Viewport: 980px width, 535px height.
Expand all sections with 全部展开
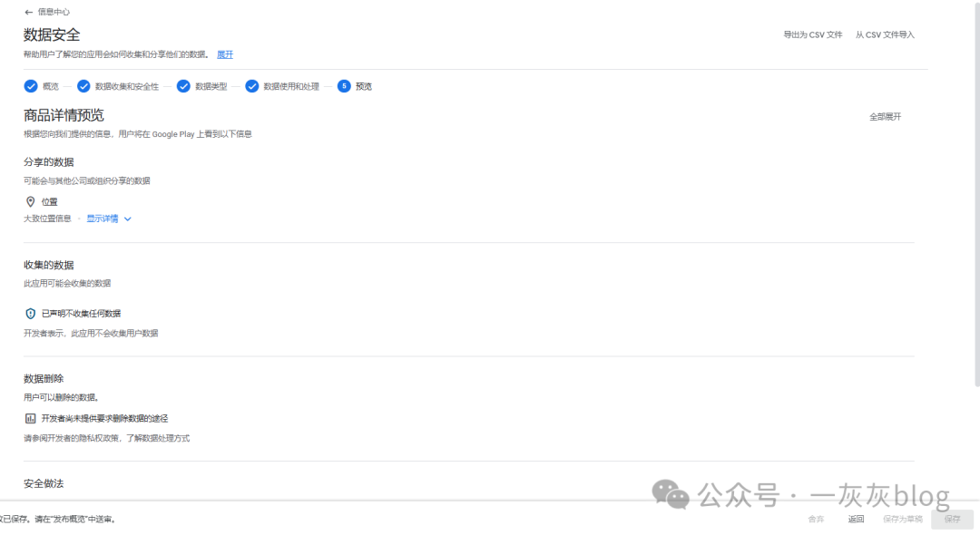point(885,117)
